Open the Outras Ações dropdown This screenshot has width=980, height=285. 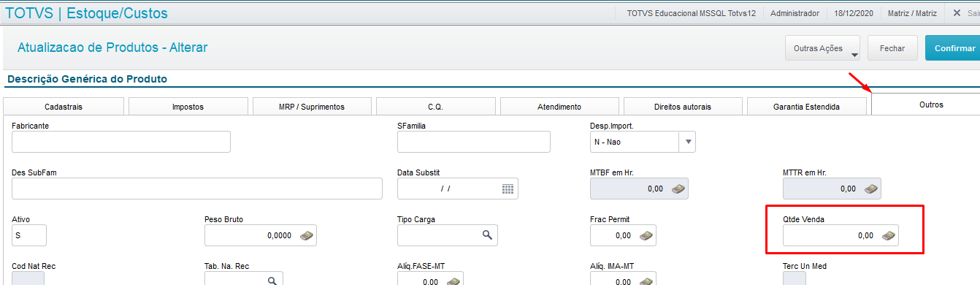point(823,48)
